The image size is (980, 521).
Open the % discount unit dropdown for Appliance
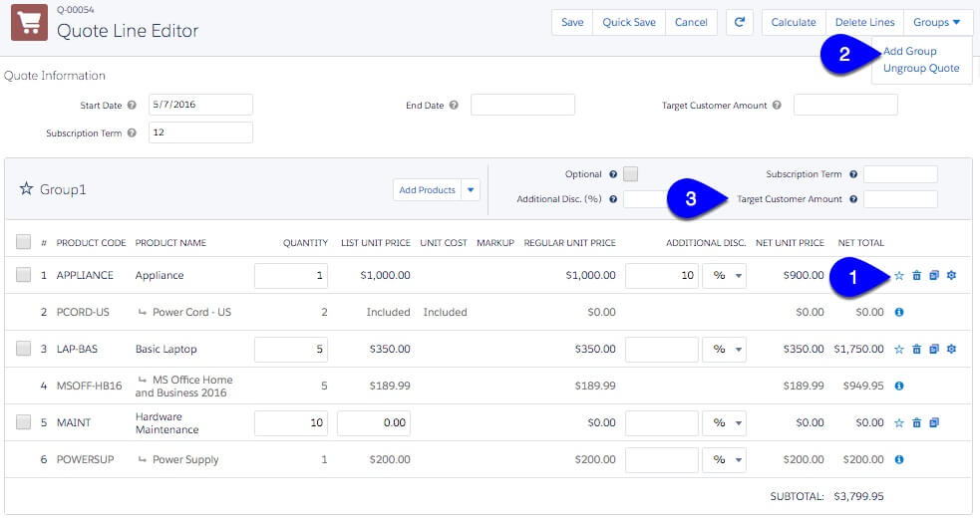pyautogui.click(x=724, y=275)
